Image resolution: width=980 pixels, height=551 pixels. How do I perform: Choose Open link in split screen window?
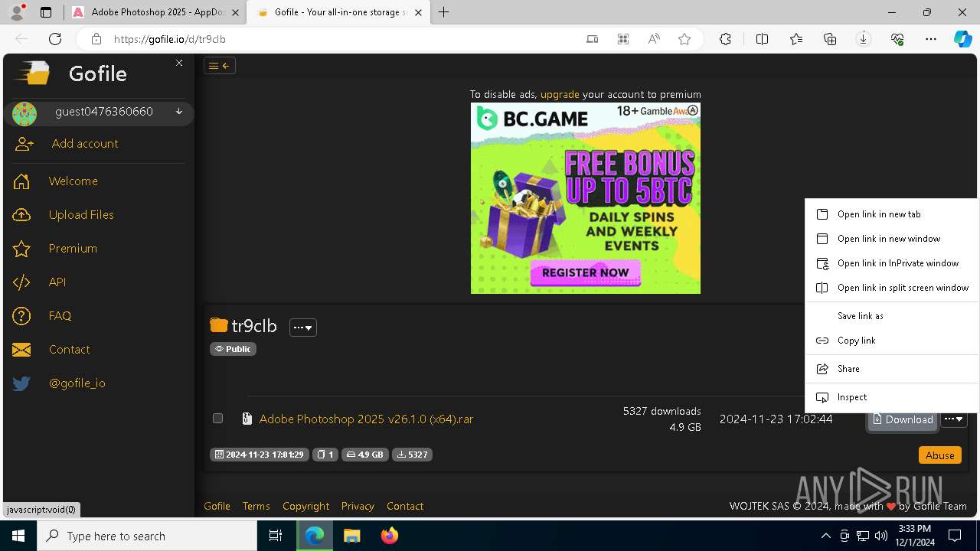[x=891, y=288]
